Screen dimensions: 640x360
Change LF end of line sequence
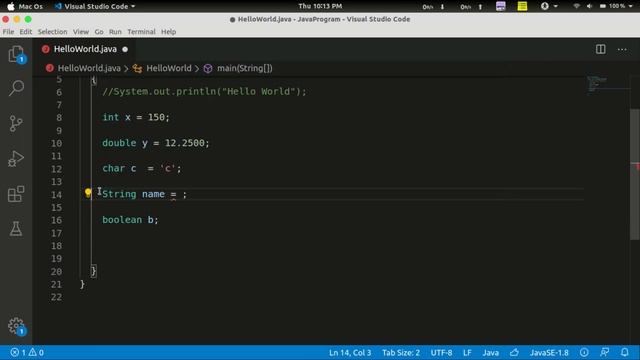coord(467,352)
